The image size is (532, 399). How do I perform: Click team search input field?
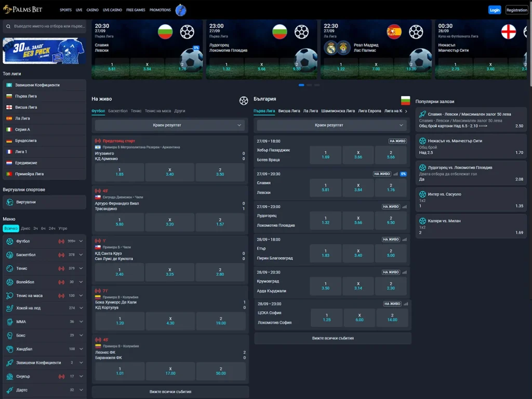click(45, 26)
